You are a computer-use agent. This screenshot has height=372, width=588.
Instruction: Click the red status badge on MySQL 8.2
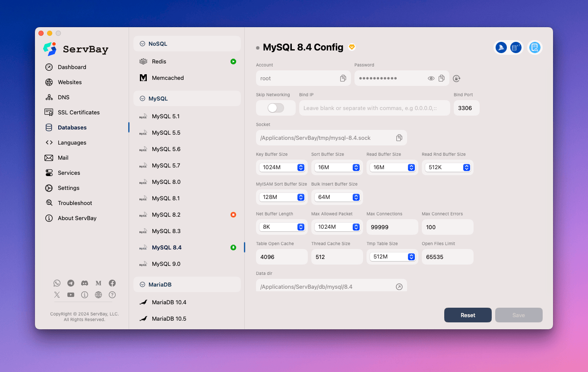click(234, 214)
